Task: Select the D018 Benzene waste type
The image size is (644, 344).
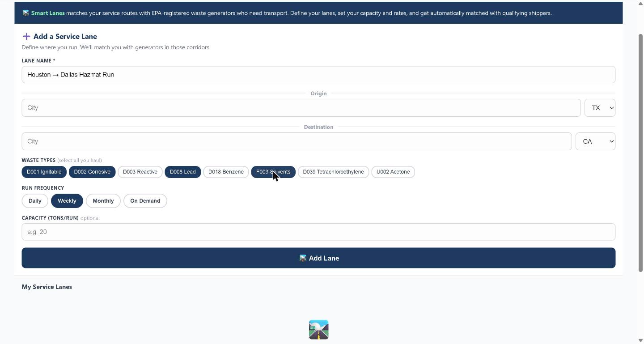Action: (x=226, y=172)
